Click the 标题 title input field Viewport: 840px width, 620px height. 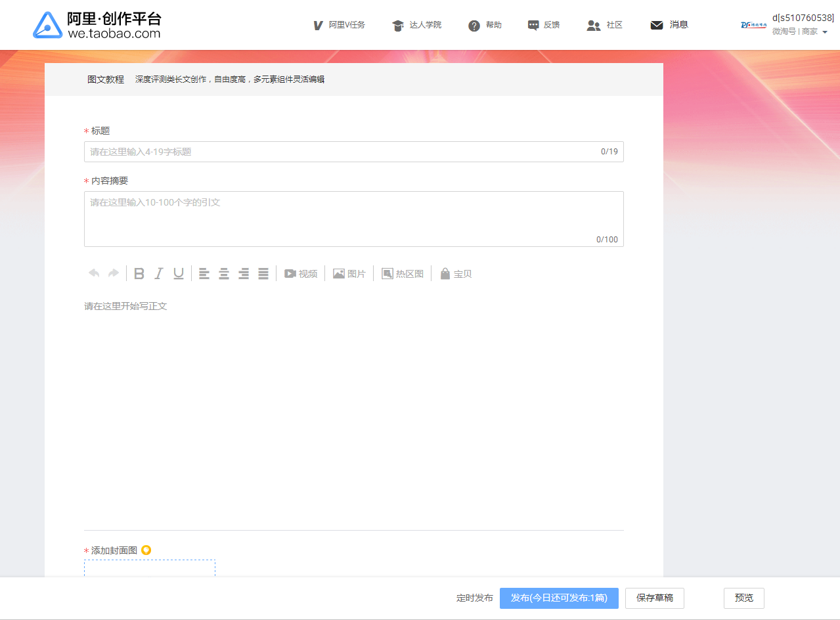click(353, 152)
